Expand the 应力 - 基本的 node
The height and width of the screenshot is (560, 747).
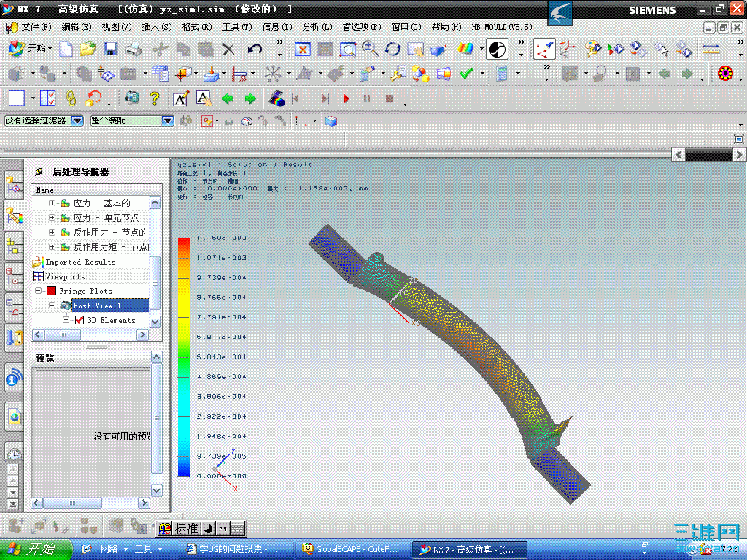pyautogui.click(x=52, y=203)
